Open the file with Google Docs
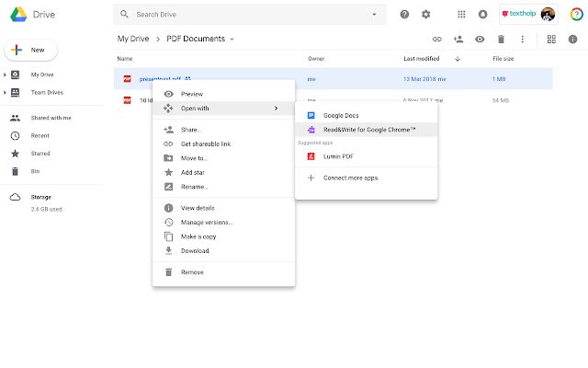The height and width of the screenshot is (368, 588). pos(366,115)
